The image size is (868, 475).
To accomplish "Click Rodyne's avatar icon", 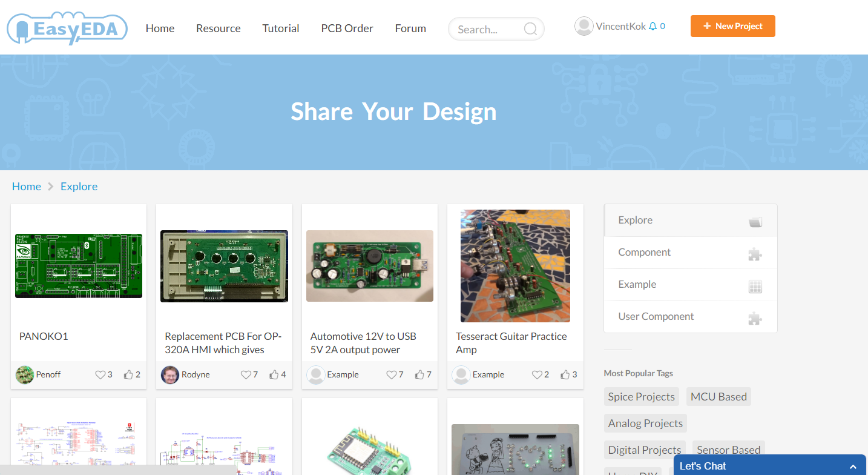I will (169, 374).
